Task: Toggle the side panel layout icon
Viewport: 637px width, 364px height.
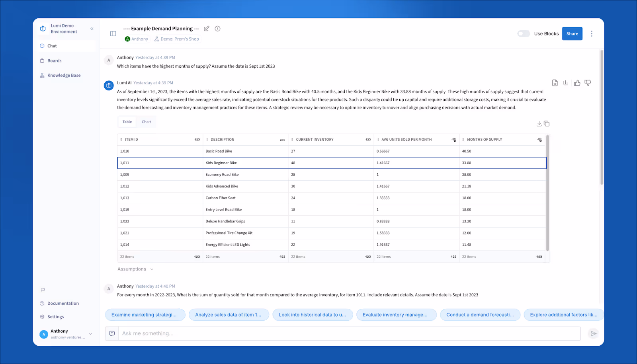Action: coord(113,34)
